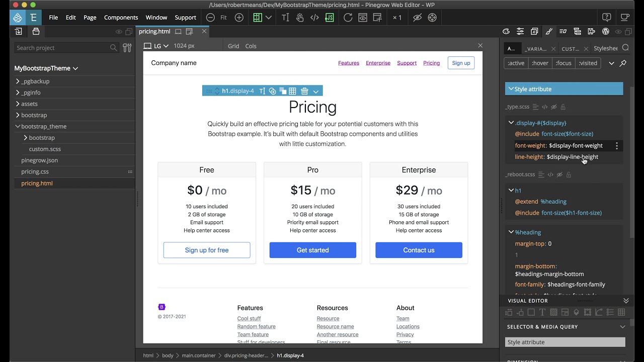Screen dimensions: 644x362
Task: Click Sign up for free button
Action: (x=207, y=250)
